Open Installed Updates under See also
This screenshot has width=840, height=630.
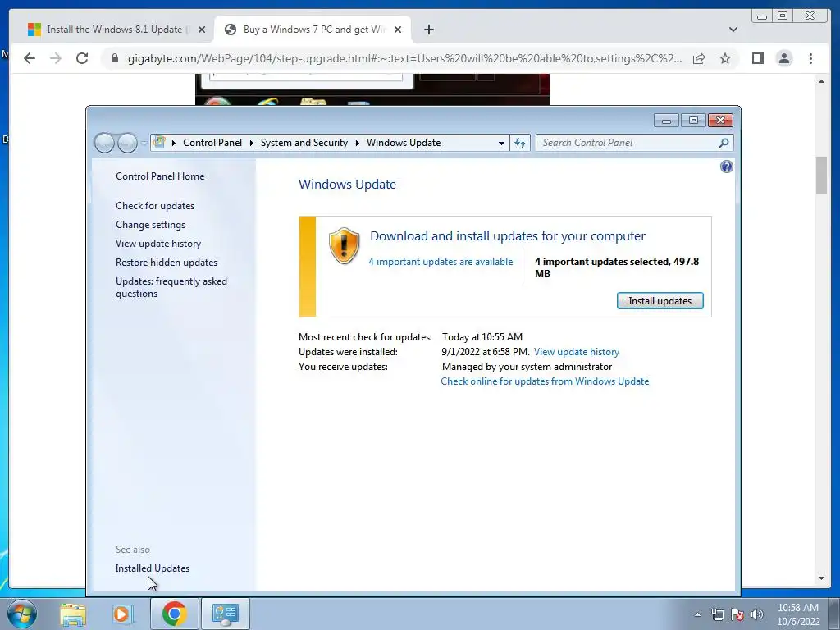152,568
